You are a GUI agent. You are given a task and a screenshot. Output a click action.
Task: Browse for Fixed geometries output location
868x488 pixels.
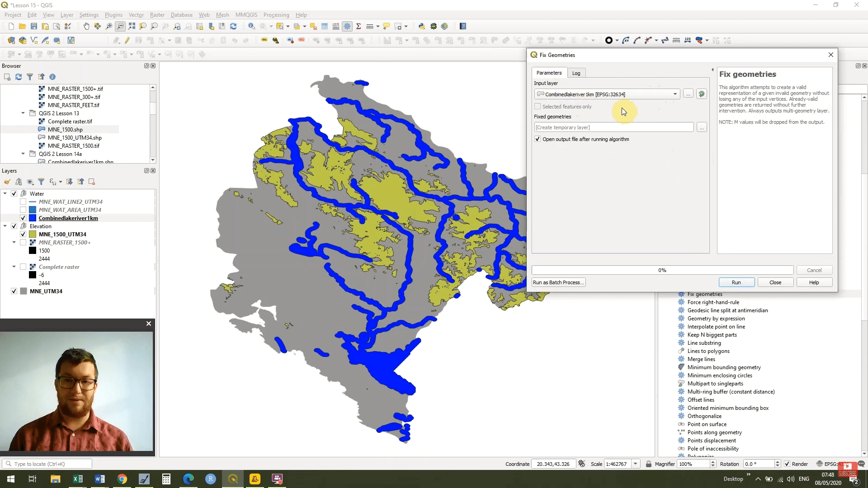point(702,127)
